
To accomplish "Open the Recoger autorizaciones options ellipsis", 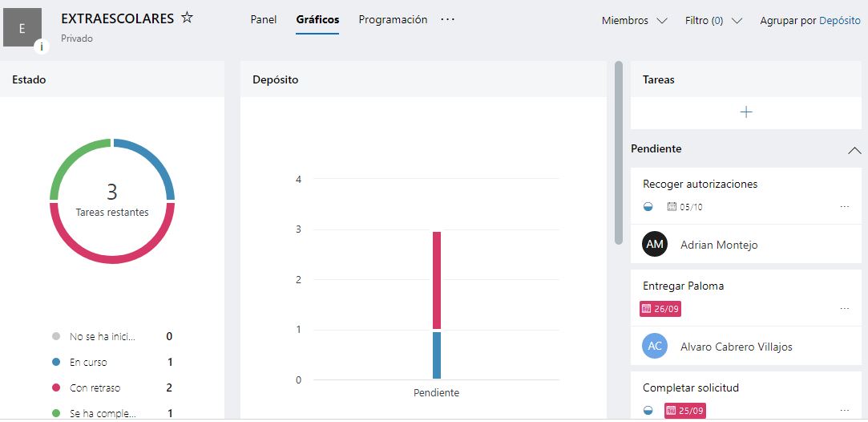I will click(844, 207).
